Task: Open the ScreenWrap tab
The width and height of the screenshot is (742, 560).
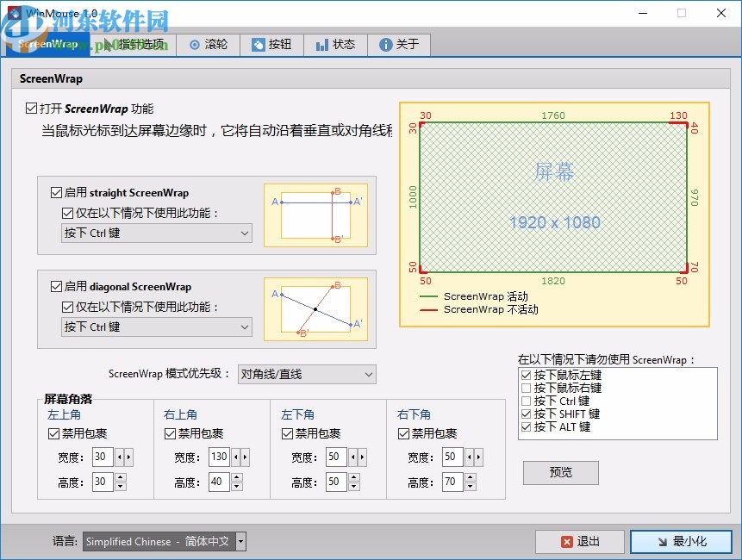Action: tap(47, 45)
